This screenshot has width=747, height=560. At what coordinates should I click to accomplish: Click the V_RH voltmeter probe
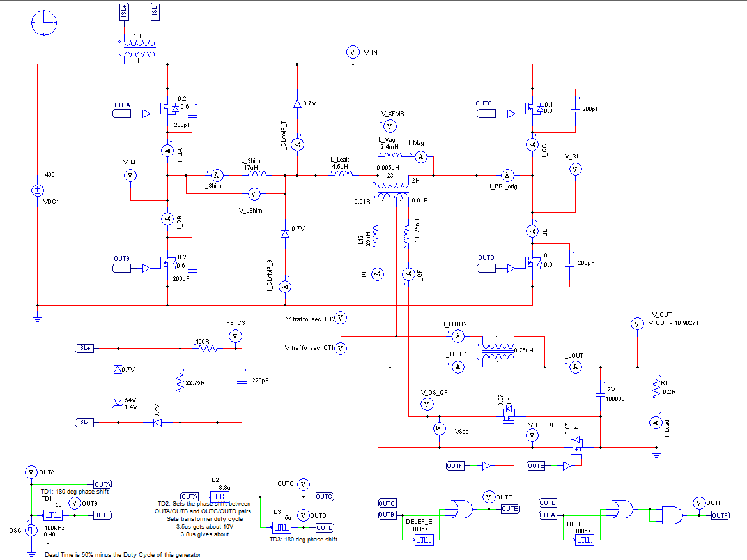click(575, 169)
